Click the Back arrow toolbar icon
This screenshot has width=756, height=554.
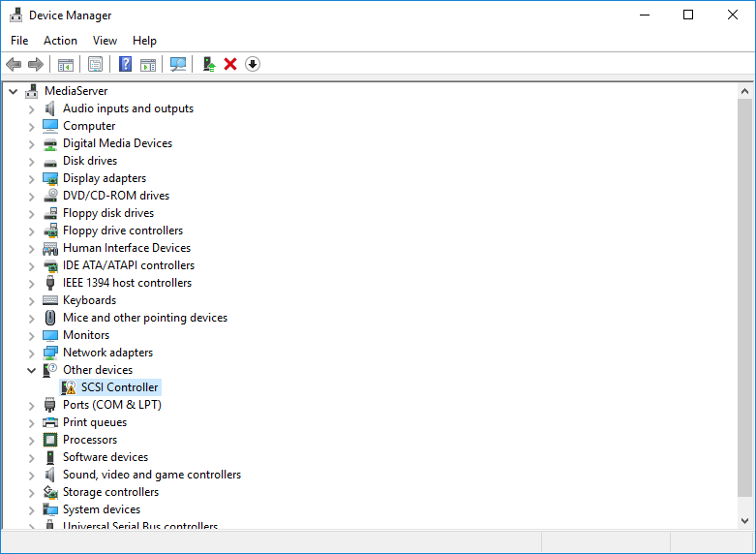(14, 64)
